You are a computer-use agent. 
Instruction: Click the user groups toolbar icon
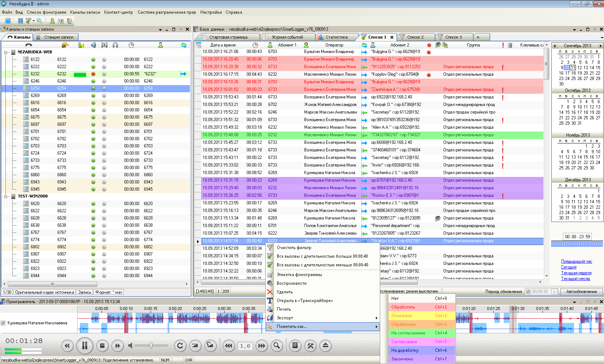point(70,21)
